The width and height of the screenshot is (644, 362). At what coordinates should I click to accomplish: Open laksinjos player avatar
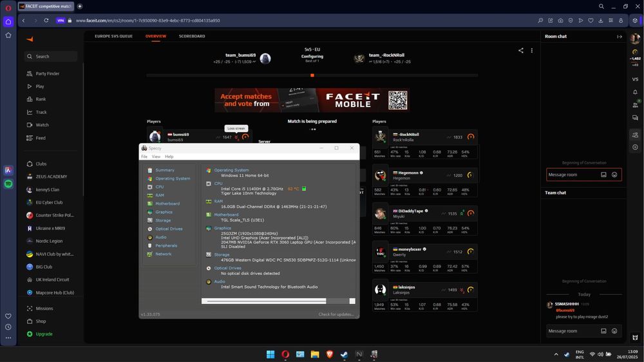click(381, 290)
